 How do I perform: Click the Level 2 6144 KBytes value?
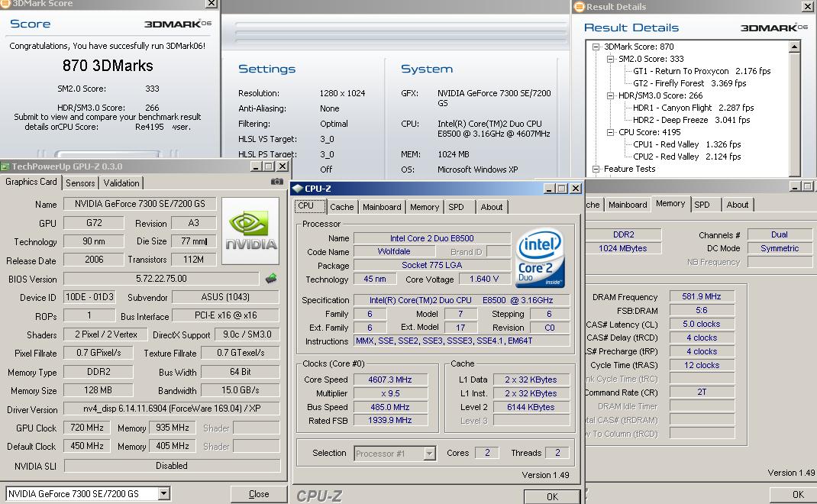coord(531,407)
